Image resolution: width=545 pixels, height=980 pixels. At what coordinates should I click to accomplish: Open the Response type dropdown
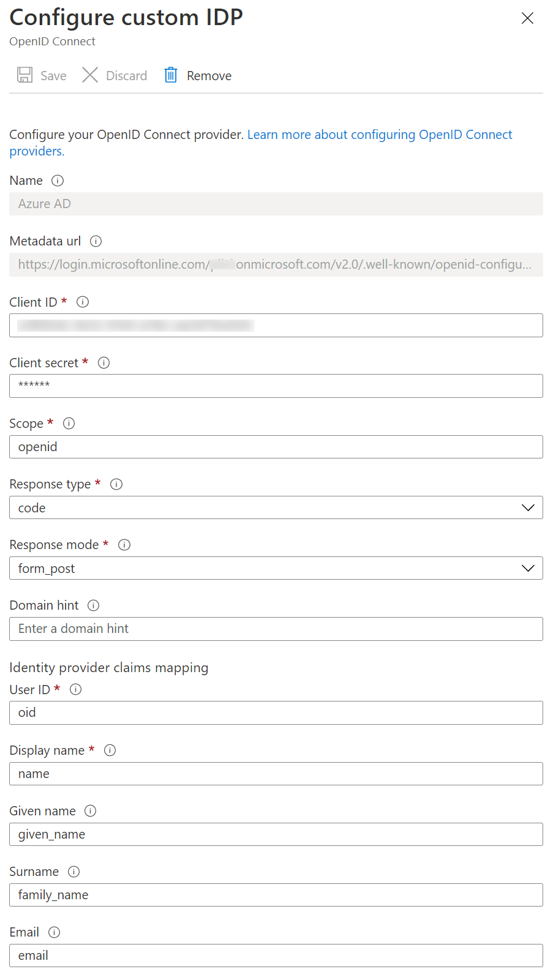click(x=276, y=507)
